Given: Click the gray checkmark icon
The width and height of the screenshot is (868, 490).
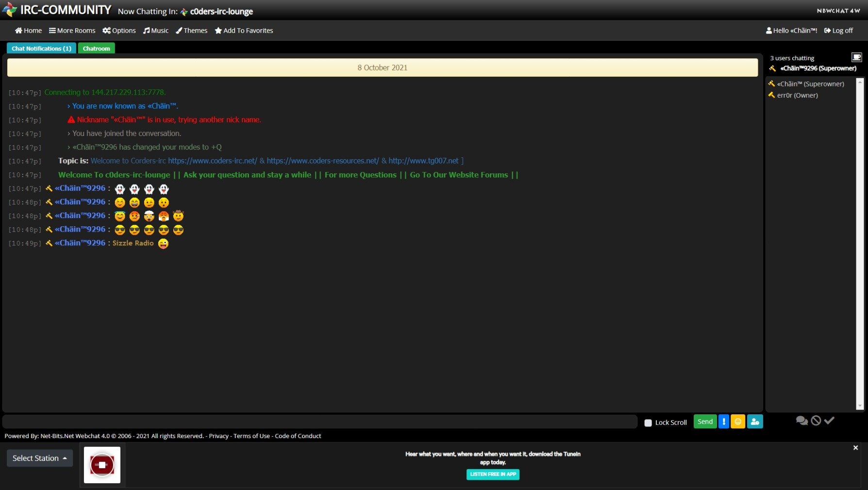Looking at the screenshot, I should click(829, 421).
